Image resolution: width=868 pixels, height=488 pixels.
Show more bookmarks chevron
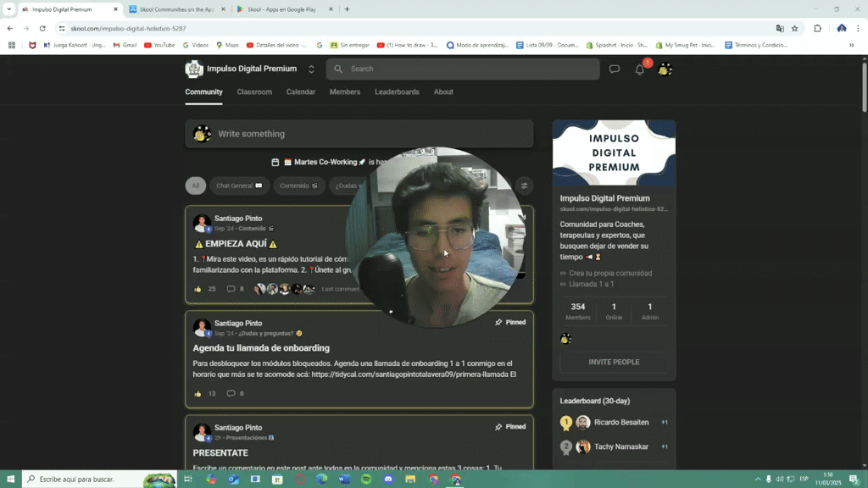click(851, 46)
